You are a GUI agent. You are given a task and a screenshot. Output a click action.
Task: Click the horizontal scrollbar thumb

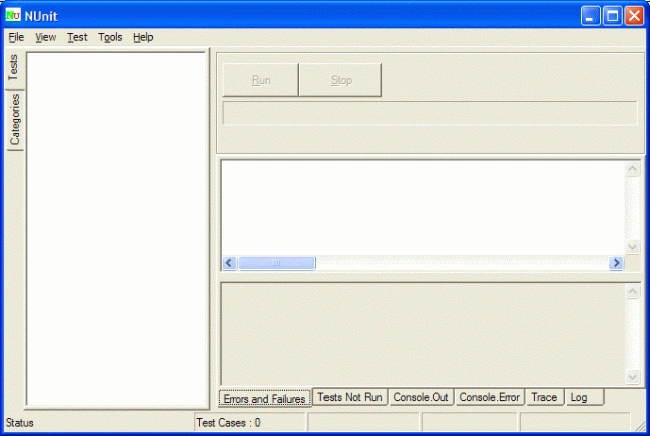(277, 263)
